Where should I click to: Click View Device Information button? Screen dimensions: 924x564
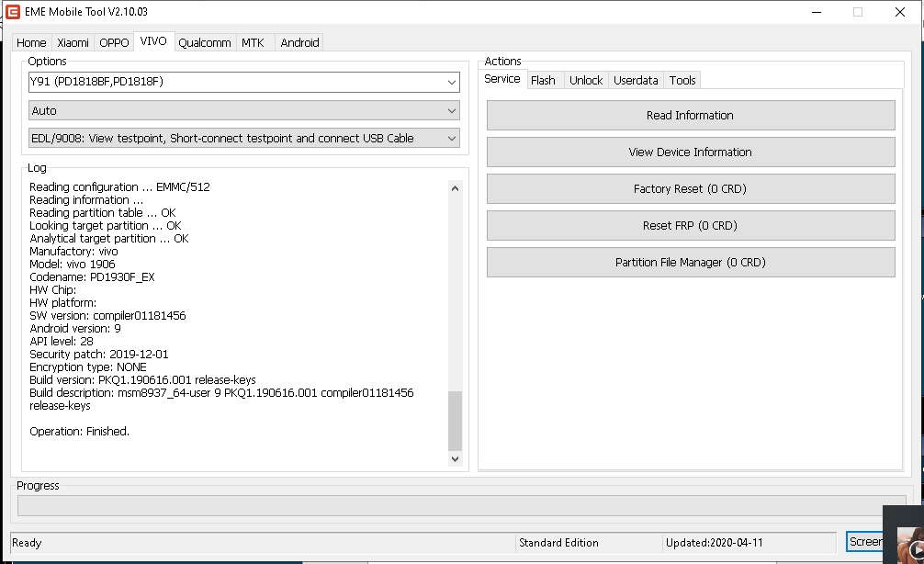pos(691,152)
